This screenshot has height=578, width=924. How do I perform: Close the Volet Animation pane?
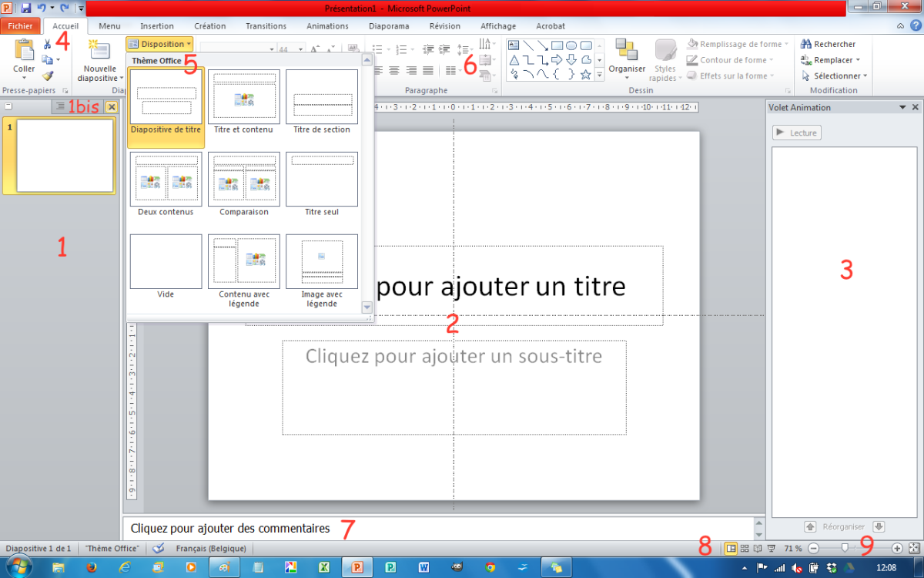coord(915,108)
